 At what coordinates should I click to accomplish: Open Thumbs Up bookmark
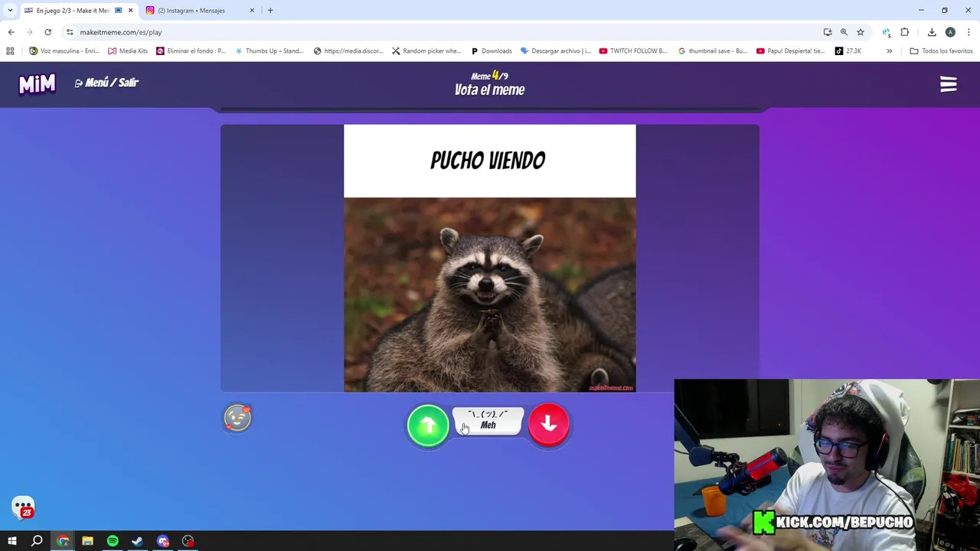269,51
